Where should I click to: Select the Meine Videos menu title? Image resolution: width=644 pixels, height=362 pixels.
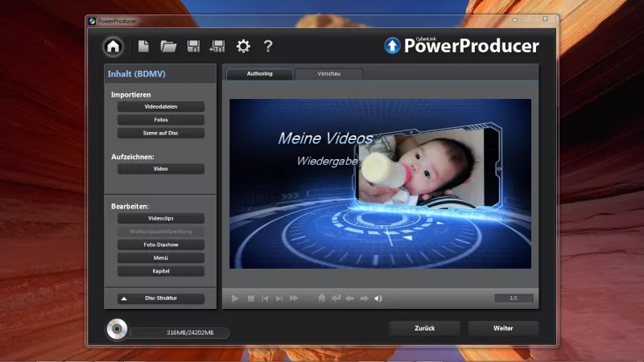pos(325,138)
